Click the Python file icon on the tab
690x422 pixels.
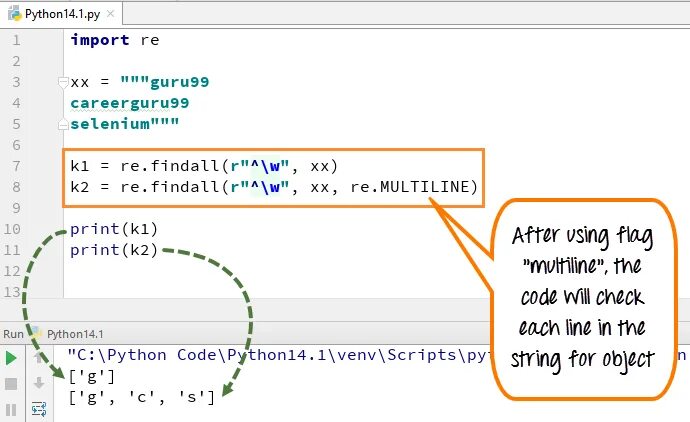coord(15,14)
